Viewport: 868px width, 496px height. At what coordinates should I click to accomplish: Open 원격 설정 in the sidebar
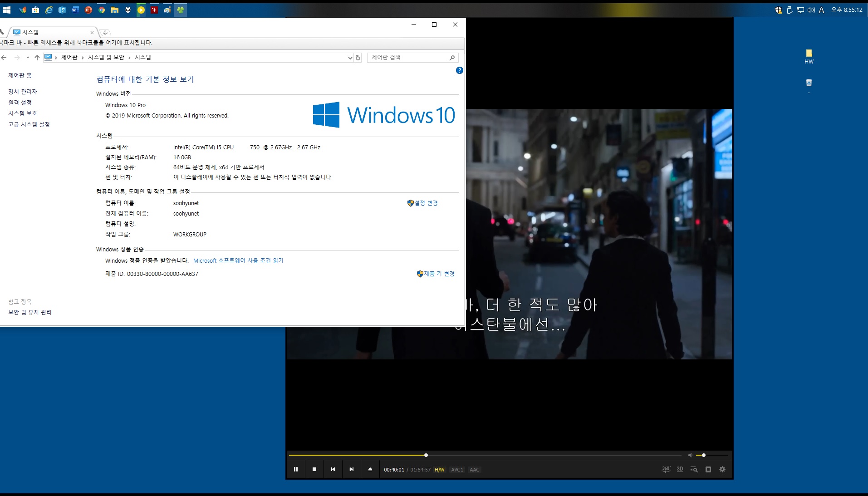[20, 103]
